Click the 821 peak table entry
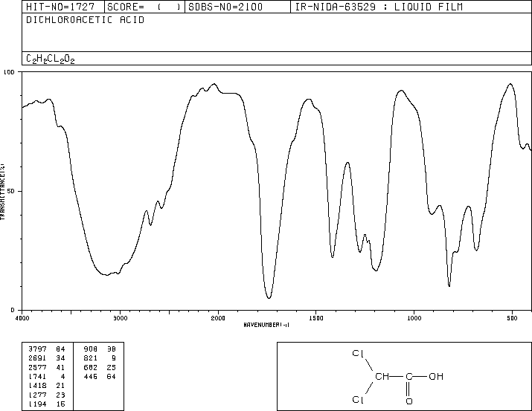Image resolution: width=532 pixels, height=411 pixels. (x=100, y=358)
